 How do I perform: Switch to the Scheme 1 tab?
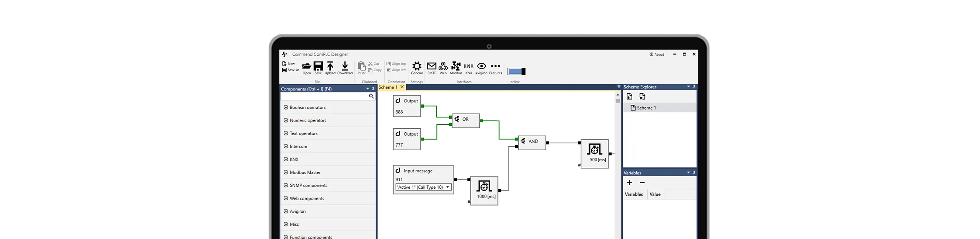click(388, 87)
